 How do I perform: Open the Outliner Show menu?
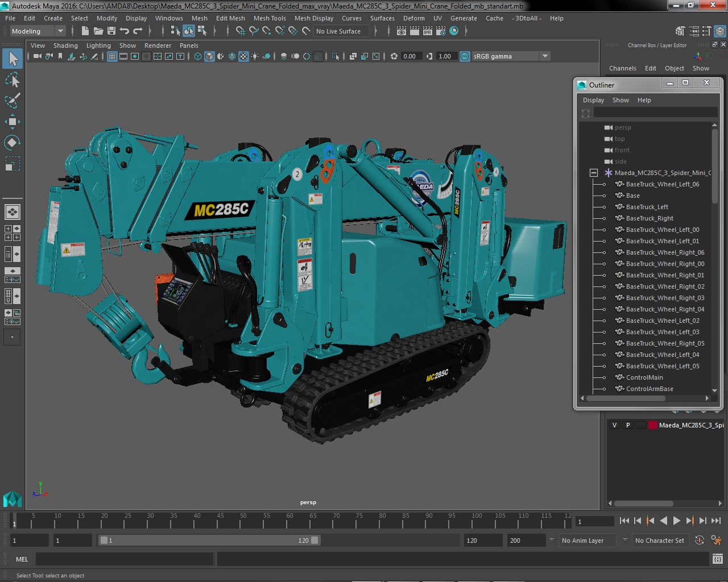click(x=621, y=100)
